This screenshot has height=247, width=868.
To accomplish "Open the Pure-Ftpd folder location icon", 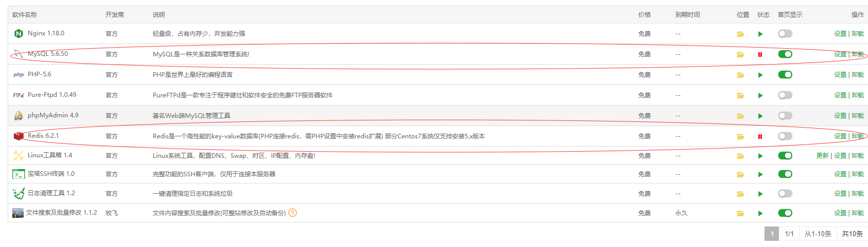I will tap(740, 96).
